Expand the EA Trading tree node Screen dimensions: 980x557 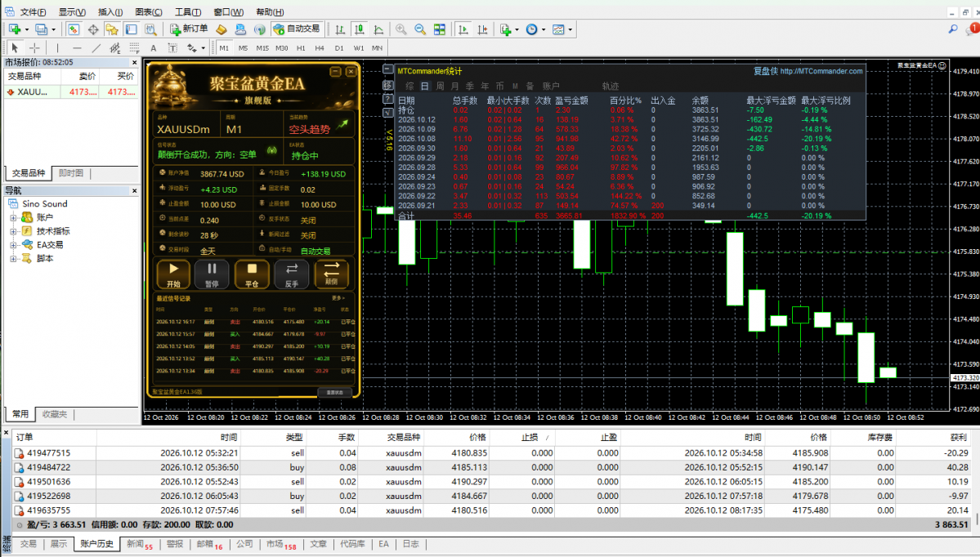[13, 245]
